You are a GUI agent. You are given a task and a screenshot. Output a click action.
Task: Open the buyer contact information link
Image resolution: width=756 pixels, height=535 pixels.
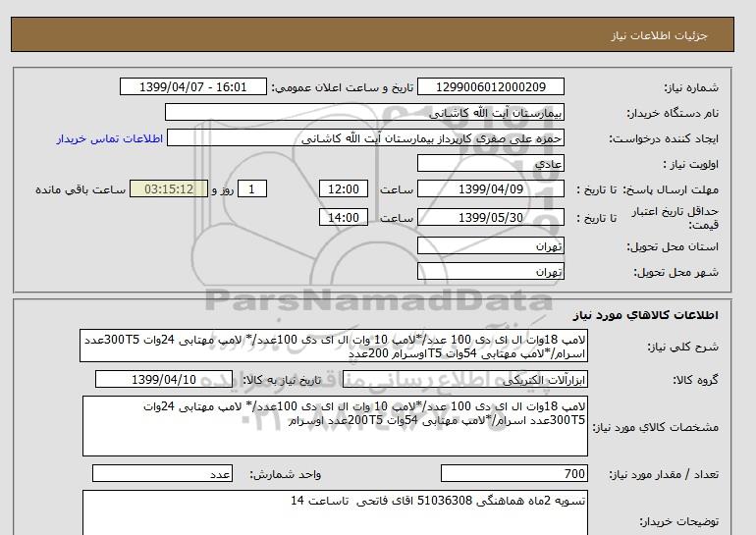pos(109,138)
